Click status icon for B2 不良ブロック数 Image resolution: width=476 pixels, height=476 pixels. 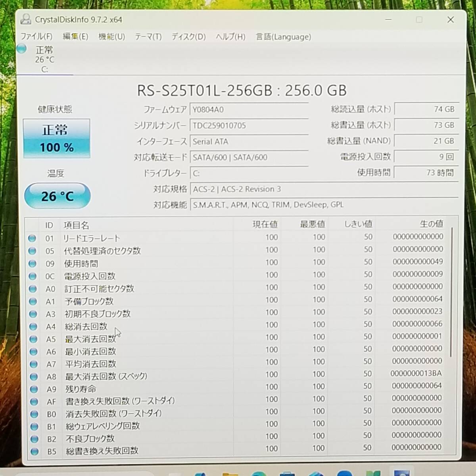(35, 439)
